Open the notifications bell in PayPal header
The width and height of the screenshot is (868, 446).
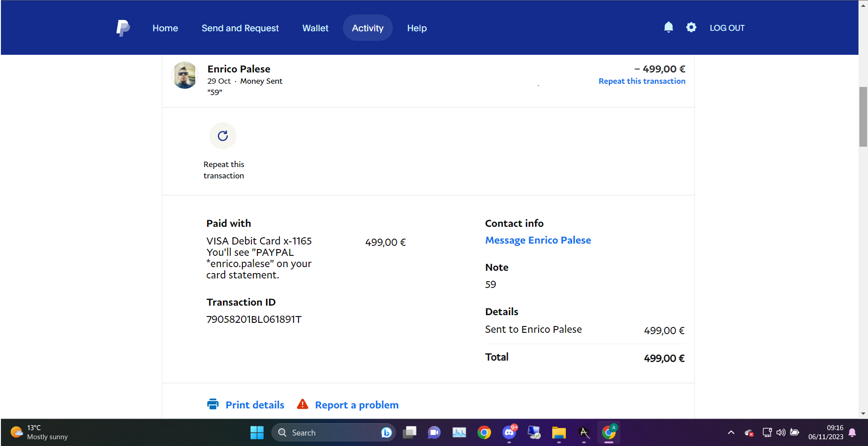click(668, 28)
